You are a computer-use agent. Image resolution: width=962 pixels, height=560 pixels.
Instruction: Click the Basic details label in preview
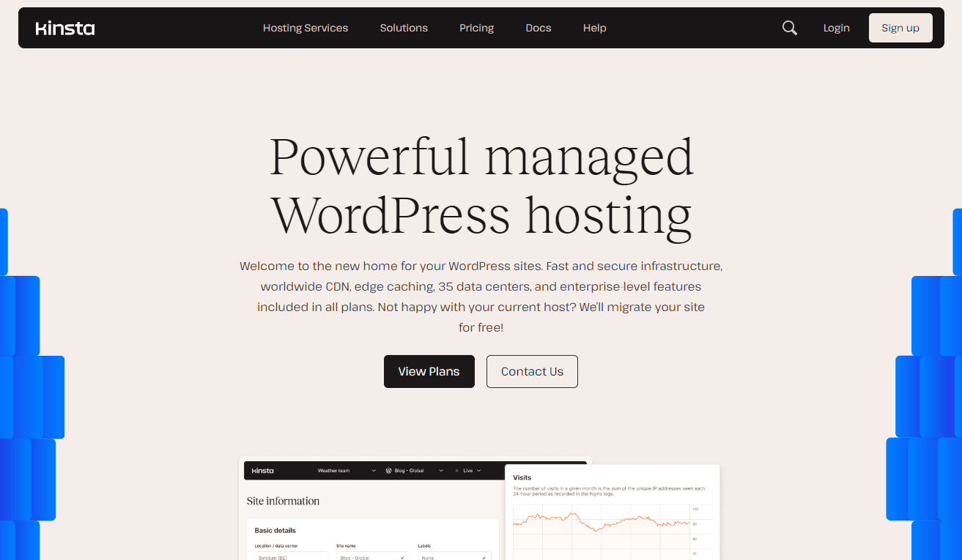coord(275,530)
